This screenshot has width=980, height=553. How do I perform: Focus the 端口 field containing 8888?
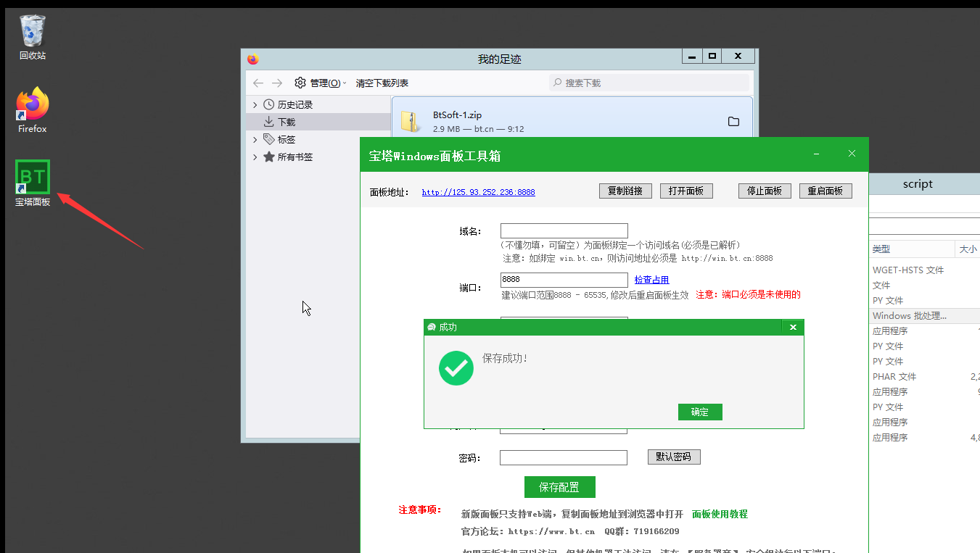pyautogui.click(x=564, y=280)
